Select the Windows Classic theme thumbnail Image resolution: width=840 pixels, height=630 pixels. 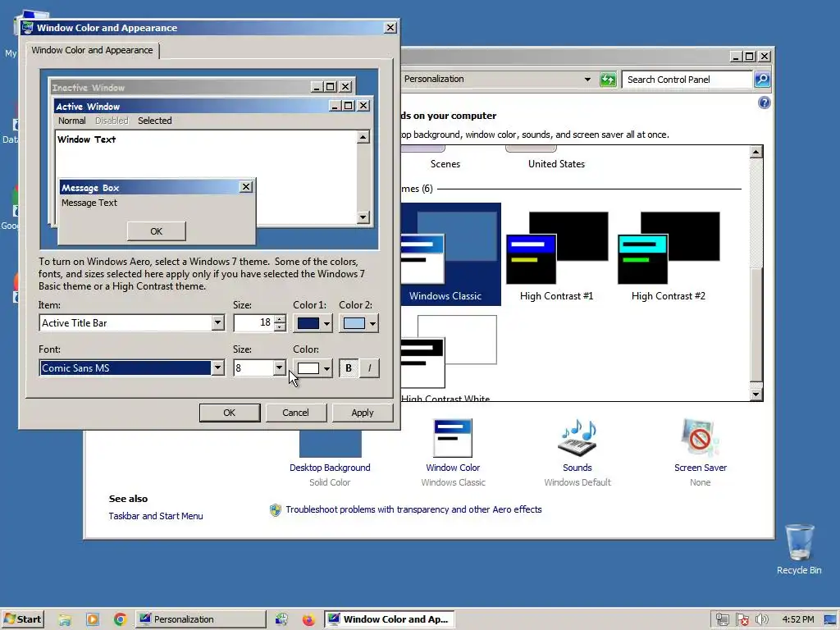point(450,254)
